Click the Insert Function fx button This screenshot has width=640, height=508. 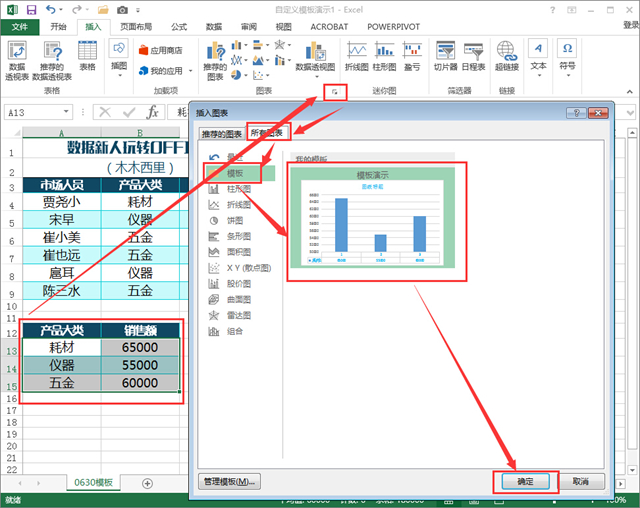[x=152, y=112]
